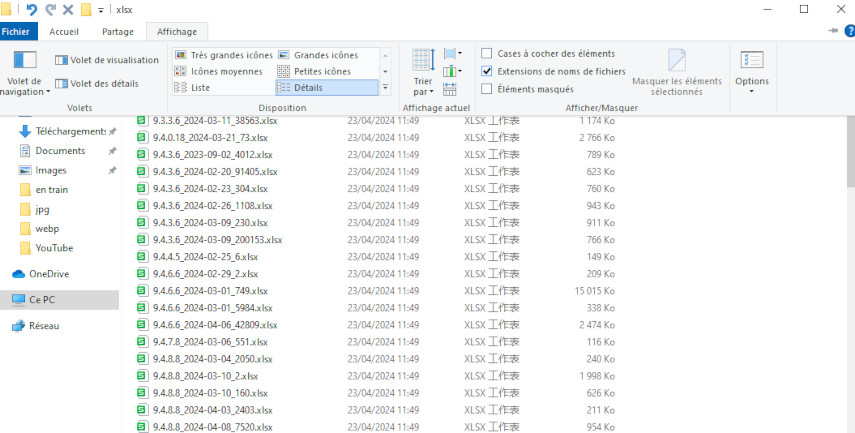
Task: Toggle Volet de visualisation pane
Action: tap(107, 60)
